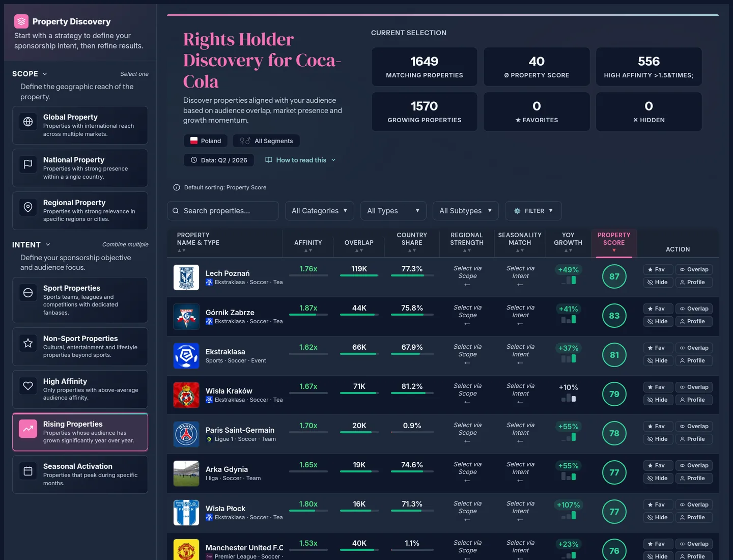Click the Rising Properties trend icon
This screenshot has height=560, width=733.
click(x=28, y=429)
